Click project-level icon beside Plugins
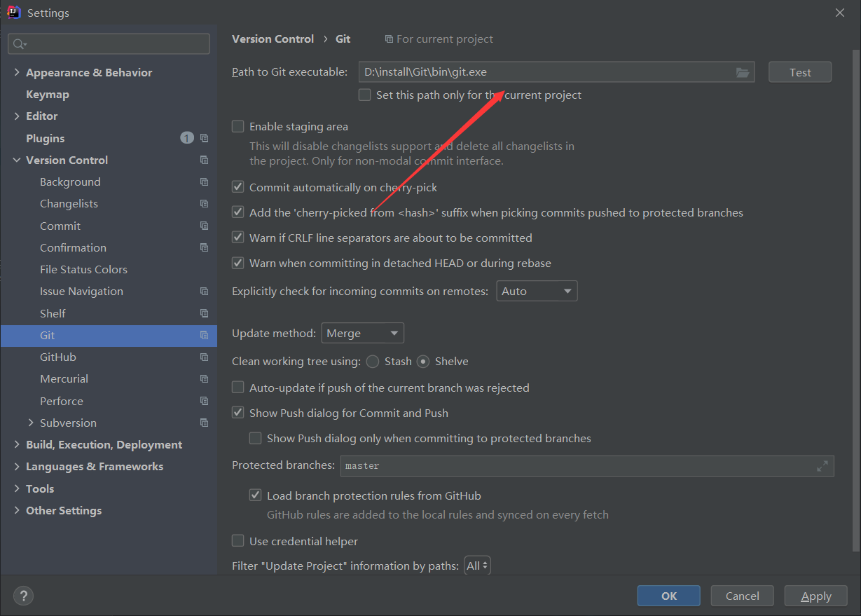The width and height of the screenshot is (861, 616). [204, 138]
